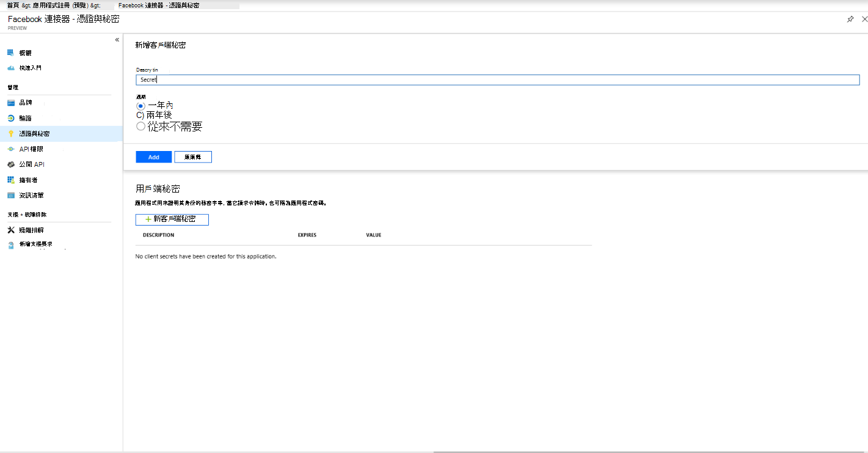Select 憑證與秘密 in the sidebar
Image resolution: width=868 pixels, height=453 pixels.
point(61,133)
